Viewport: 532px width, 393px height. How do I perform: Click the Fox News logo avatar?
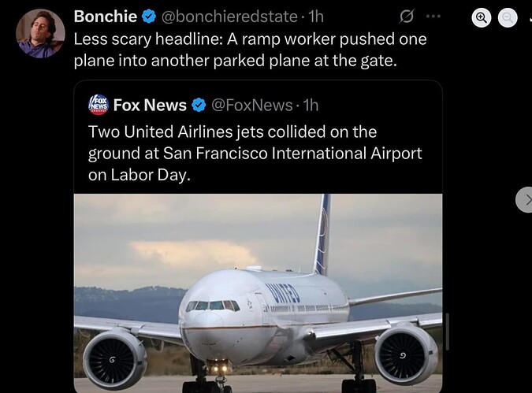[x=98, y=105]
